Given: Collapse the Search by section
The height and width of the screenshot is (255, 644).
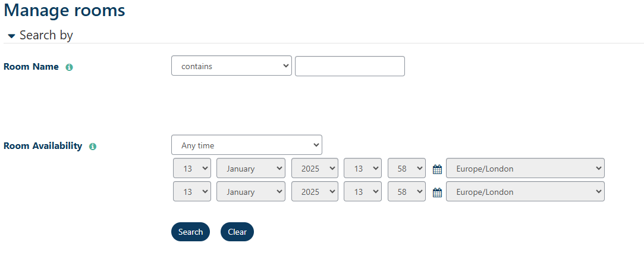Looking at the screenshot, I should (x=11, y=36).
